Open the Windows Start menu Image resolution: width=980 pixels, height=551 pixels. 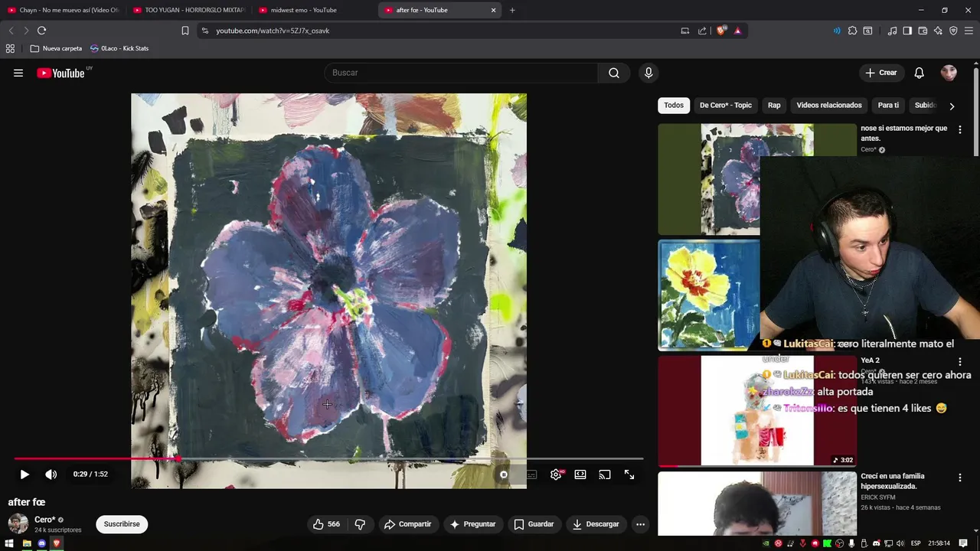click(x=9, y=543)
